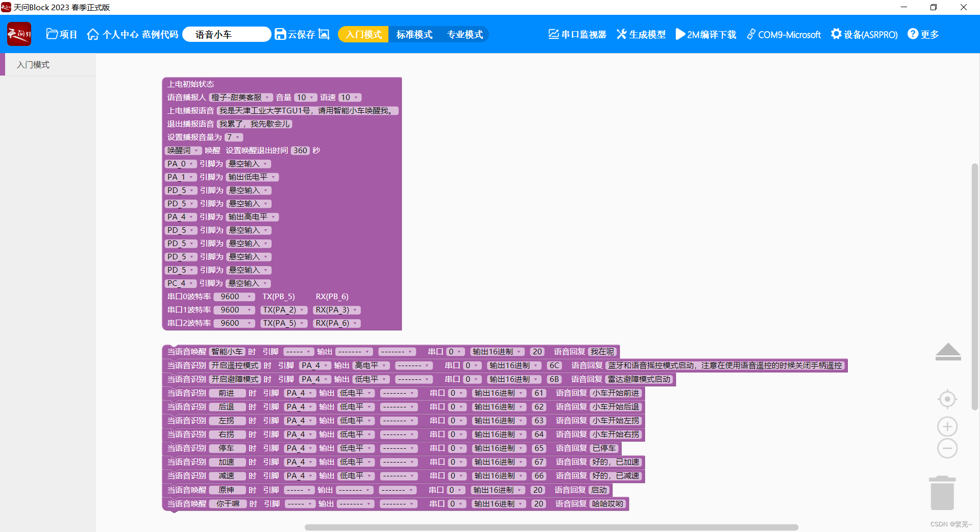Open 更多 help menu
Viewport: 980px width, 532px height.
click(x=923, y=34)
